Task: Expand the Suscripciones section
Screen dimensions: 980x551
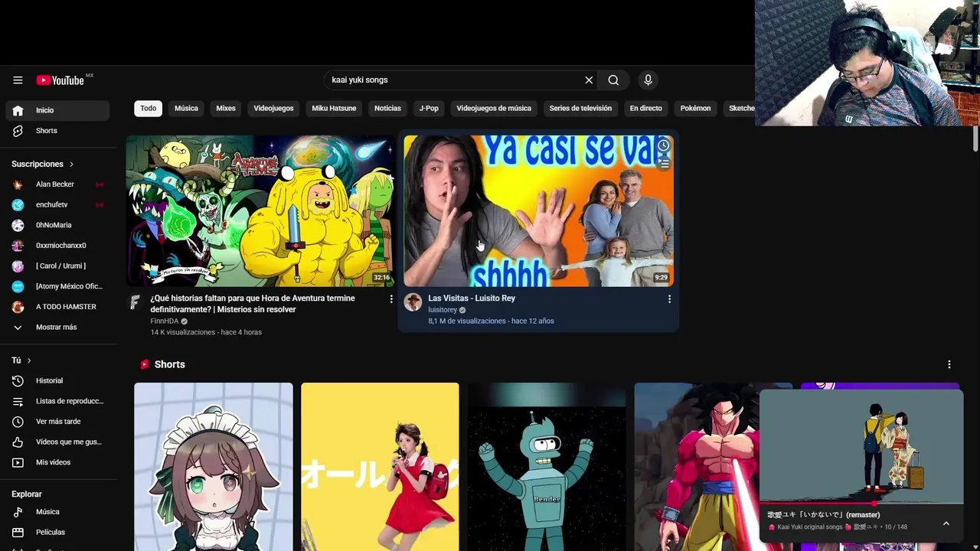Action: (43, 164)
